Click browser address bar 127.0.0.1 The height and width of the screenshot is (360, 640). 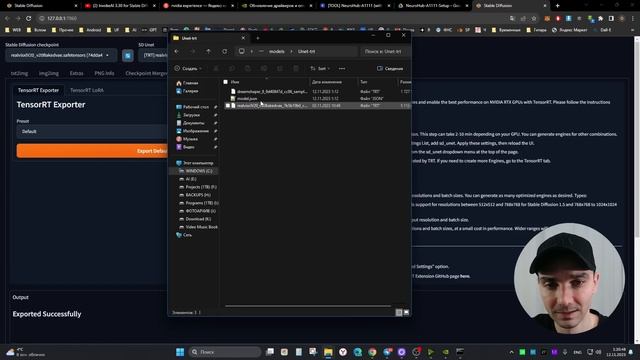(62, 18)
